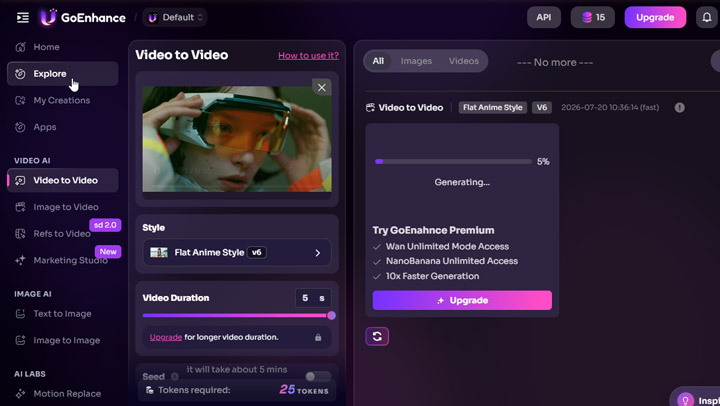
Task: Click the Motion Replace icon
Action: click(20, 394)
